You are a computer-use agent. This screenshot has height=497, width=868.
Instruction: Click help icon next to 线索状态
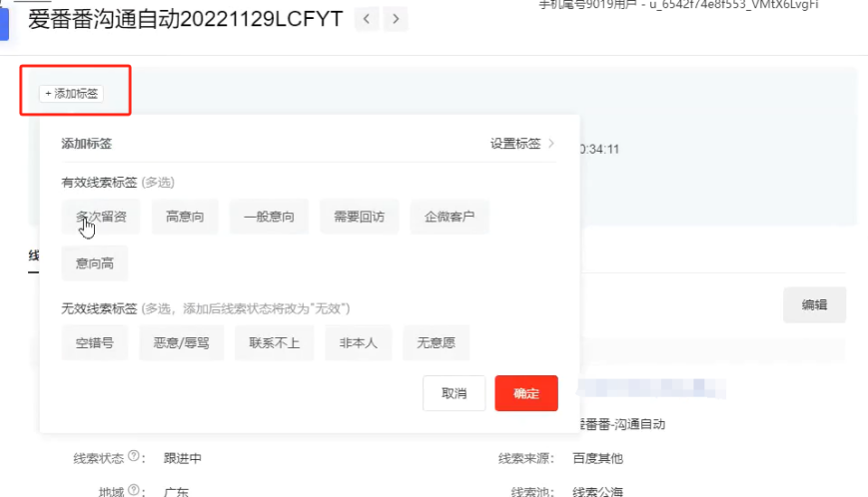point(132,457)
